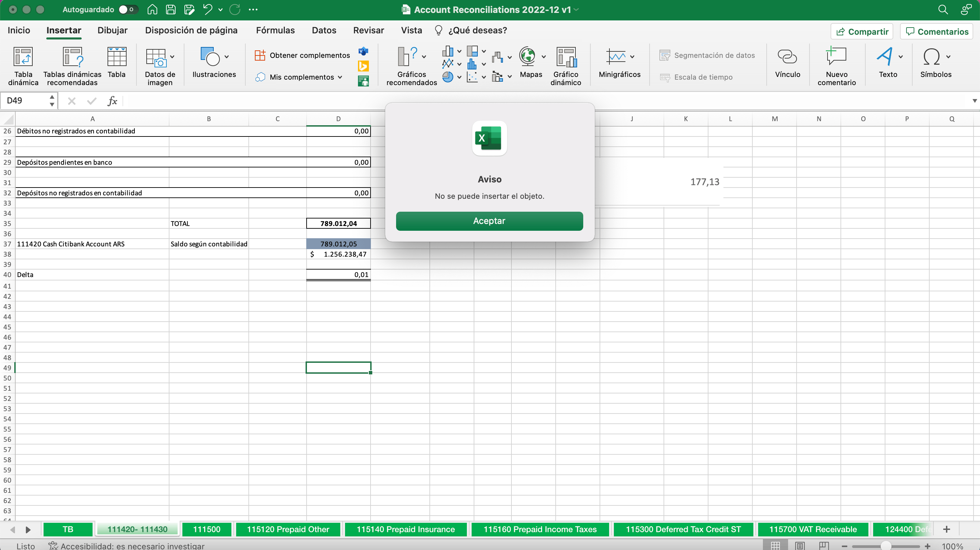
Task: Expand the Símbolos dropdown arrow
Action: pos(948,57)
